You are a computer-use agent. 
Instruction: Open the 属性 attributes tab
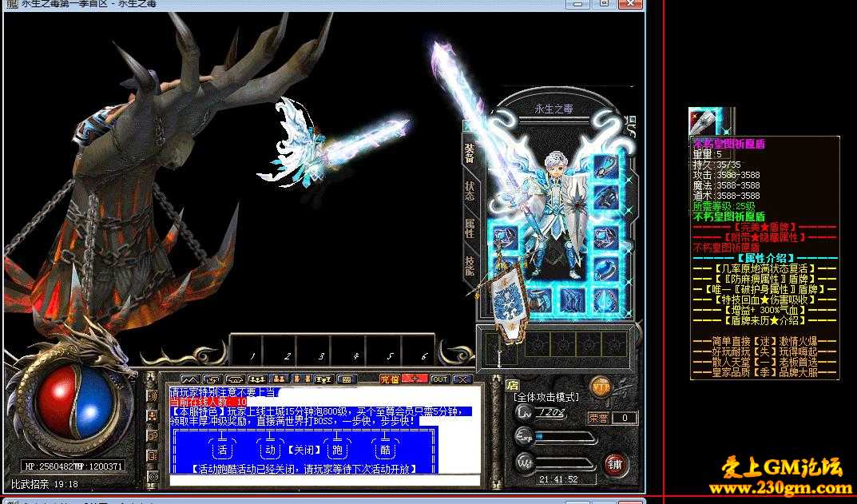pos(470,229)
